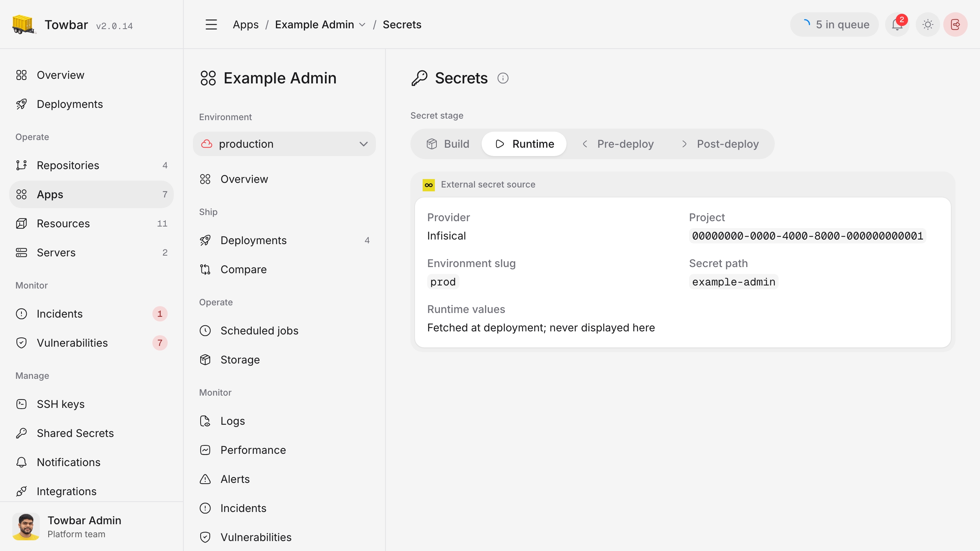Screen dimensions: 980x551
Task: Click the Logs file icon
Action: [205, 421]
